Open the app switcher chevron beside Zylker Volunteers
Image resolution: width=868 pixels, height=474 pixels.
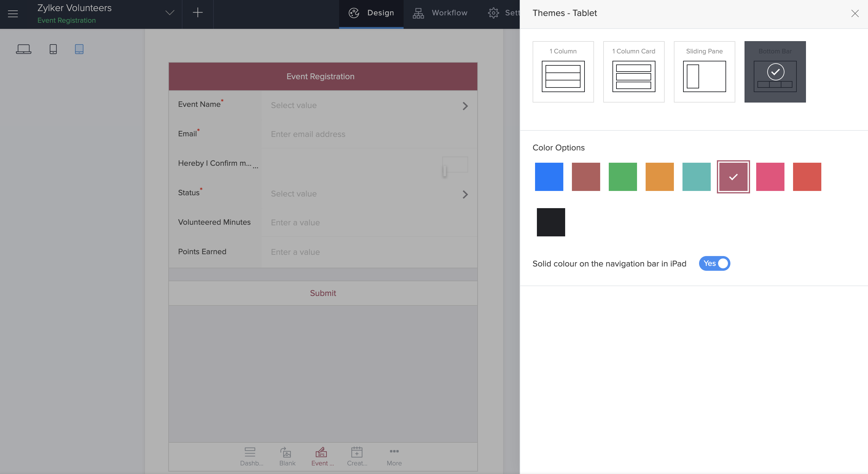click(170, 13)
